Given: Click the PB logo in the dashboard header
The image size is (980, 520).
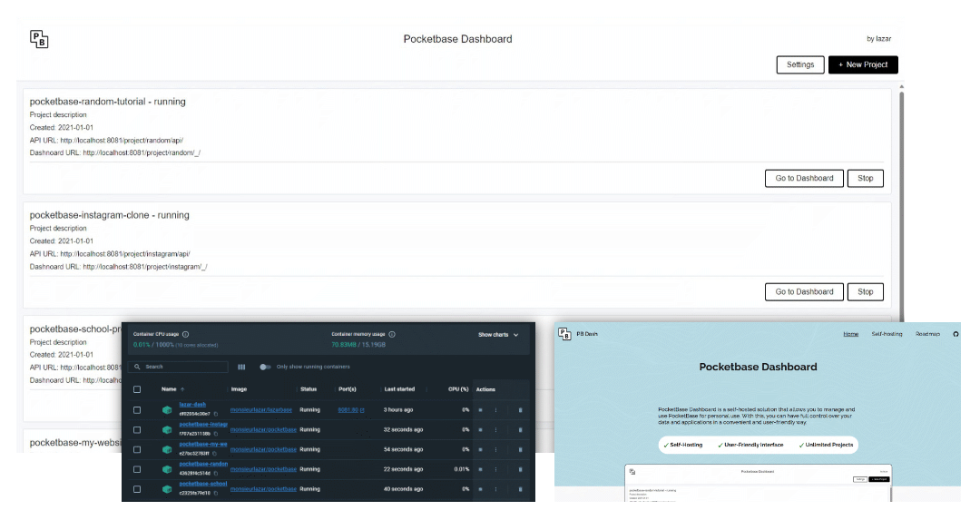Looking at the screenshot, I should 39,39.
